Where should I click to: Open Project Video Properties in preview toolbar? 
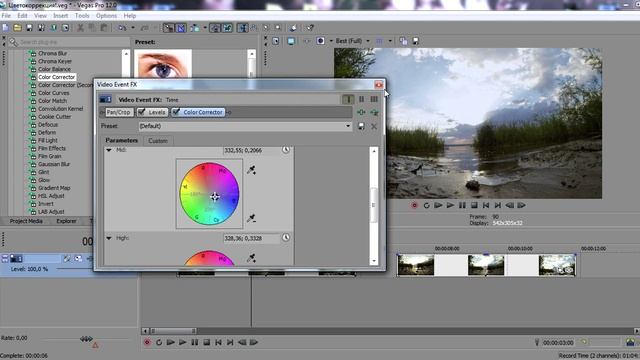(x=276, y=41)
